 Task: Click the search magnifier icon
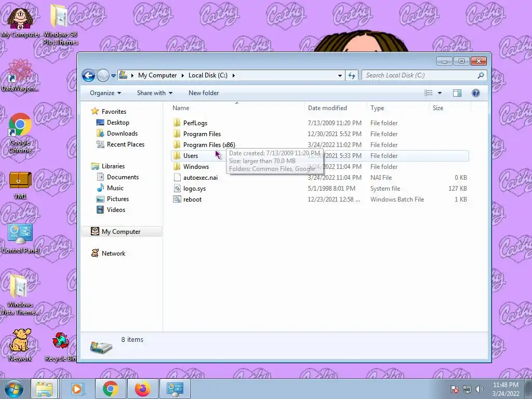(x=481, y=75)
